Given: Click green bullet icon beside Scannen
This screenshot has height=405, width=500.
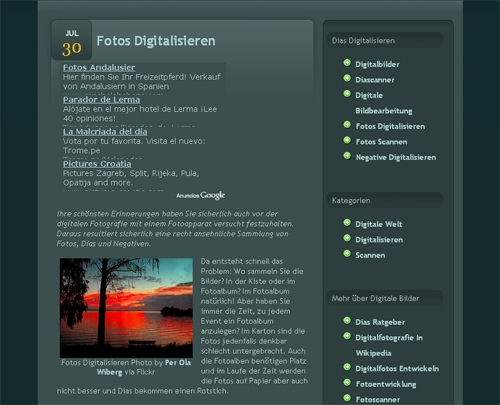Looking at the screenshot, I should pyautogui.click(x=347, y=254).
